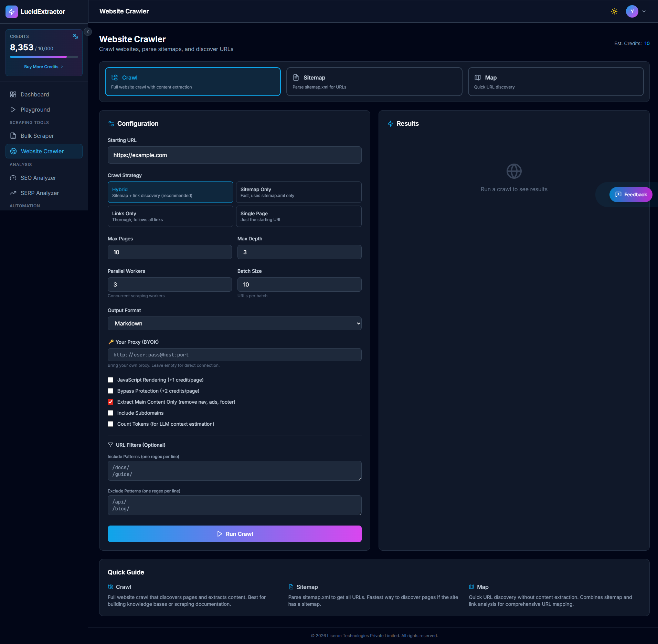The height and width of the screenshot is (644, 658).
Task: Open the Bulk Scraper tool
Action: (37, 136)
